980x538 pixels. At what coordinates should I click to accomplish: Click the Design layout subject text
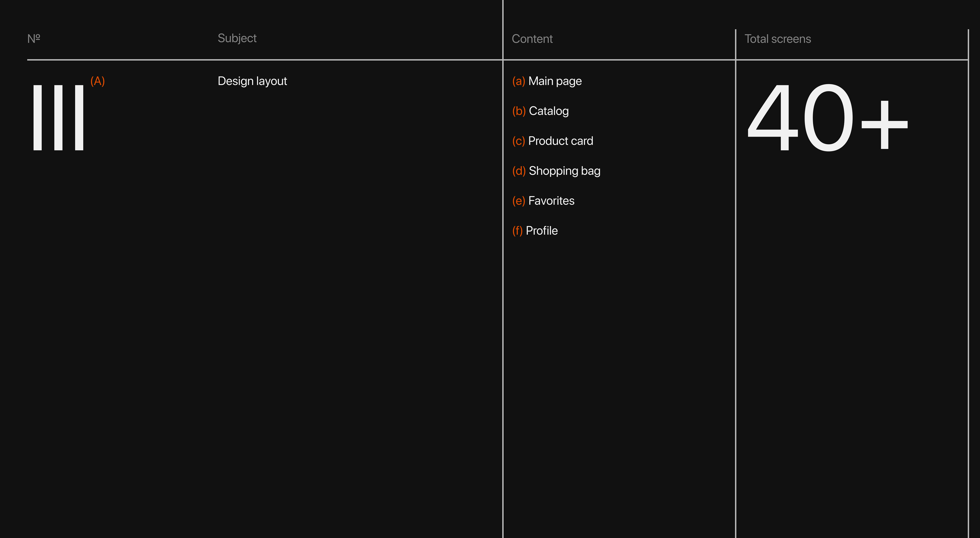(252, 81)
